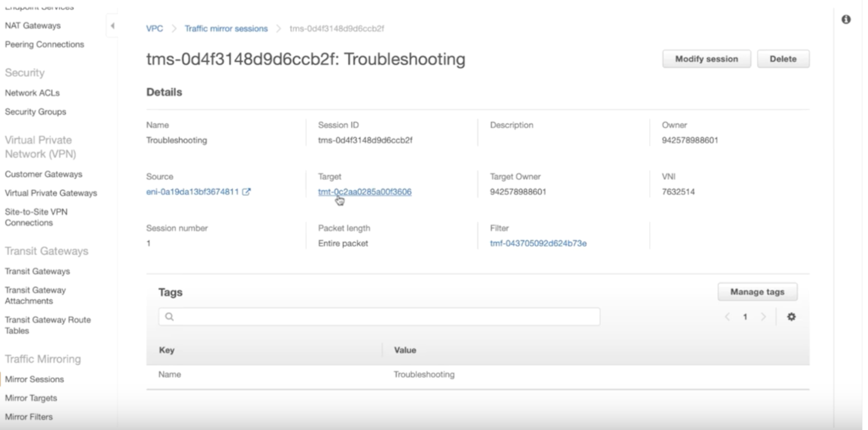Select Target Owner value 942578988601
Image resolution: width=868 pixels, height=430 pixels.
(x=518, y=192)
